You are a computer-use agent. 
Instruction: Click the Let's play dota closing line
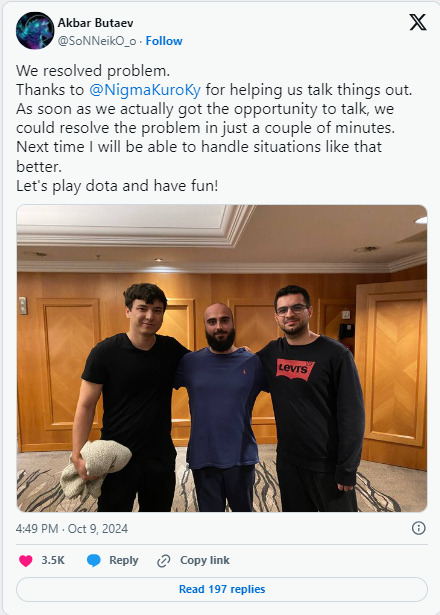click(117, 186)
